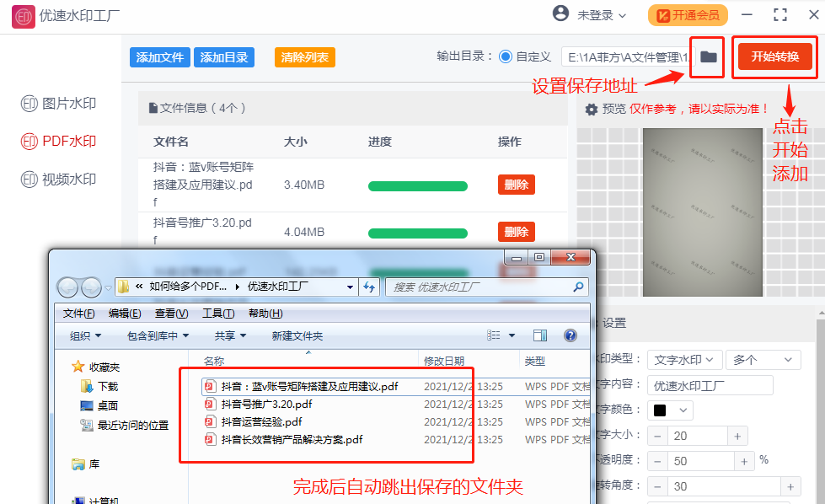The width and height of the screenshot is (825, 504).
Task: Sort by the 修改日期 column header
Action: (x=444, y=361)
